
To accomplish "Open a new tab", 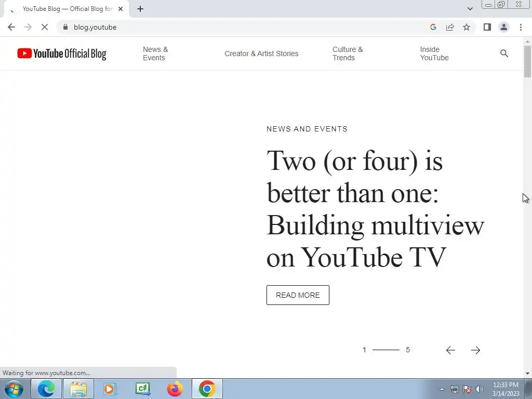I will [140, 9].
